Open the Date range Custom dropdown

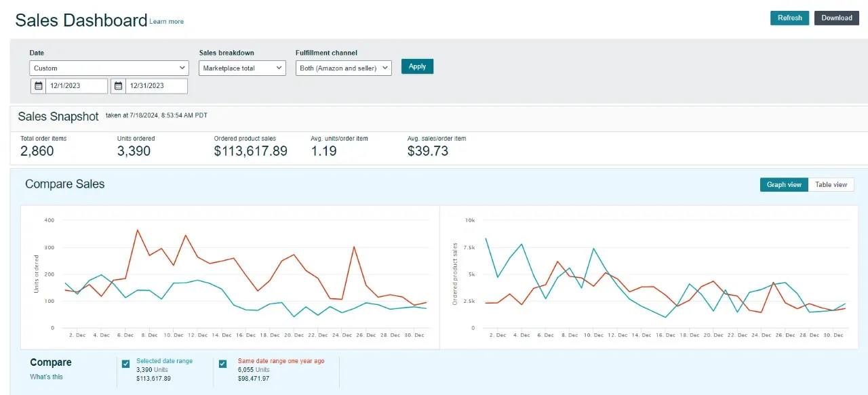click(x=109, y=68)
